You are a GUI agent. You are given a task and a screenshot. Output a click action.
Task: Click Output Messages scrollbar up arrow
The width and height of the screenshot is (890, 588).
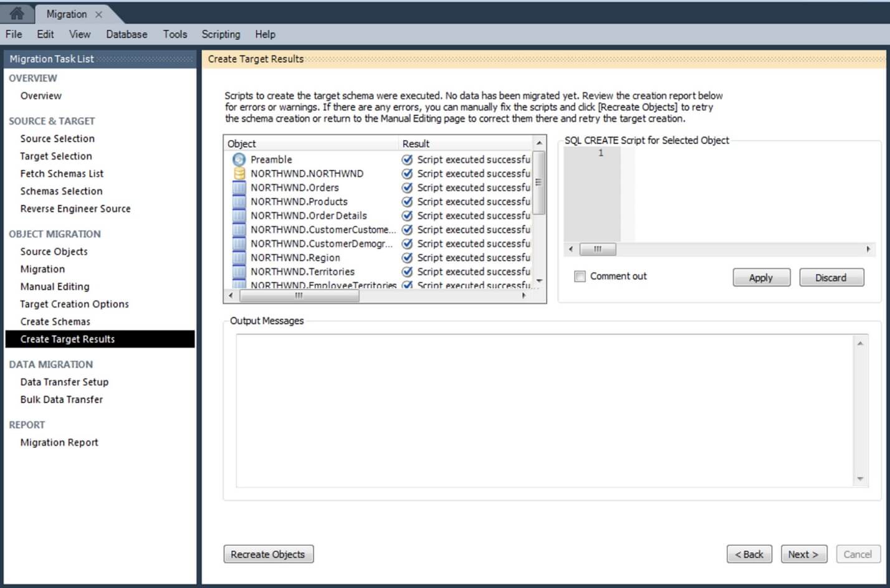[860, 344]
